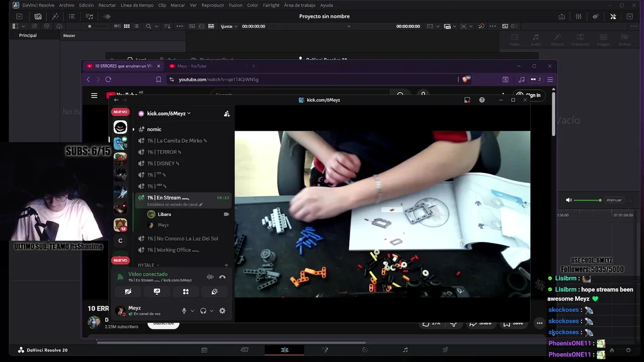Open the Media Pool image icon in DaVinci toolbar
This screenshot has height=362, width=644.
pos(38,16)
